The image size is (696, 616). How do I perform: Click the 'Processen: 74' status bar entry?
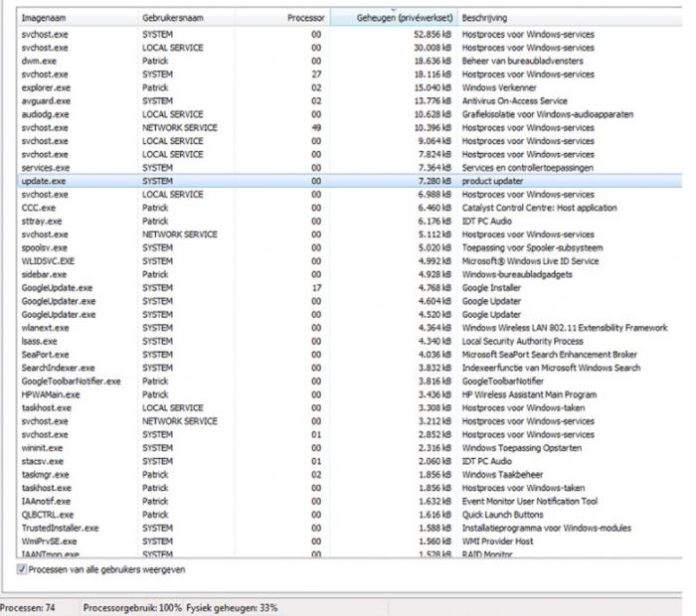pyautogui.click(x=28, y=608)
